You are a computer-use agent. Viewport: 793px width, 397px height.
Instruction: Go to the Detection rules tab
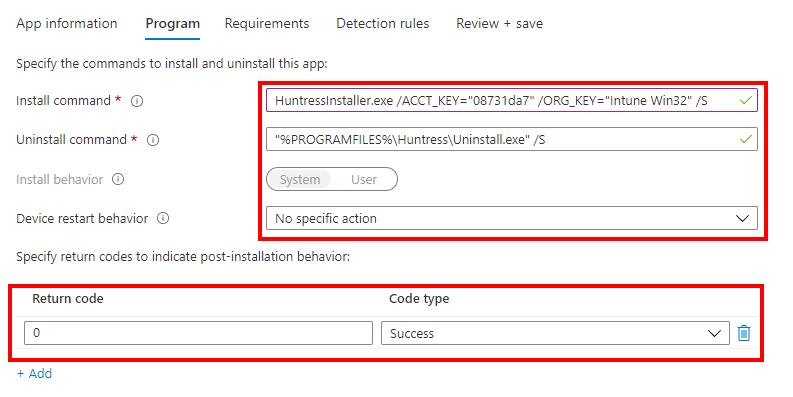[x=383, y=23]
